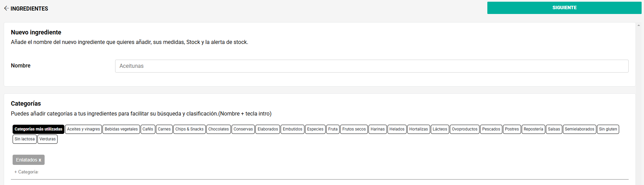
Task: Add the Frutos secos category
Action: (x=354, y=129)
